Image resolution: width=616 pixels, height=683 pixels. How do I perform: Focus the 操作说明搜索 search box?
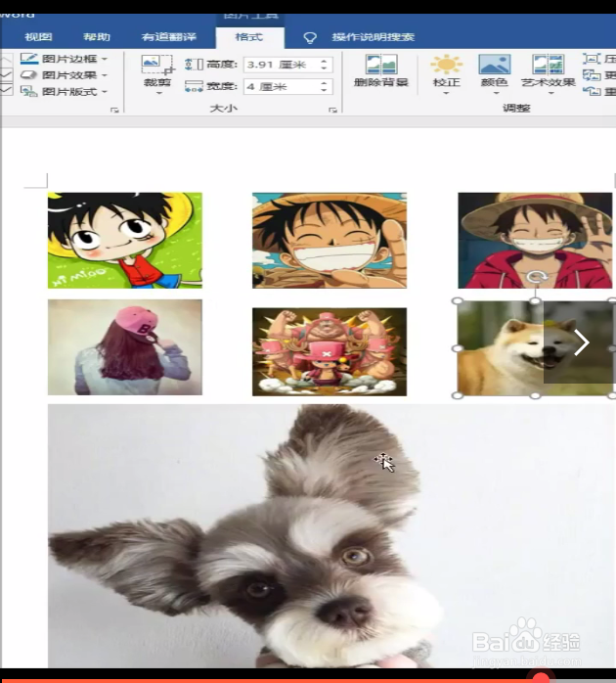coord(374,37)
